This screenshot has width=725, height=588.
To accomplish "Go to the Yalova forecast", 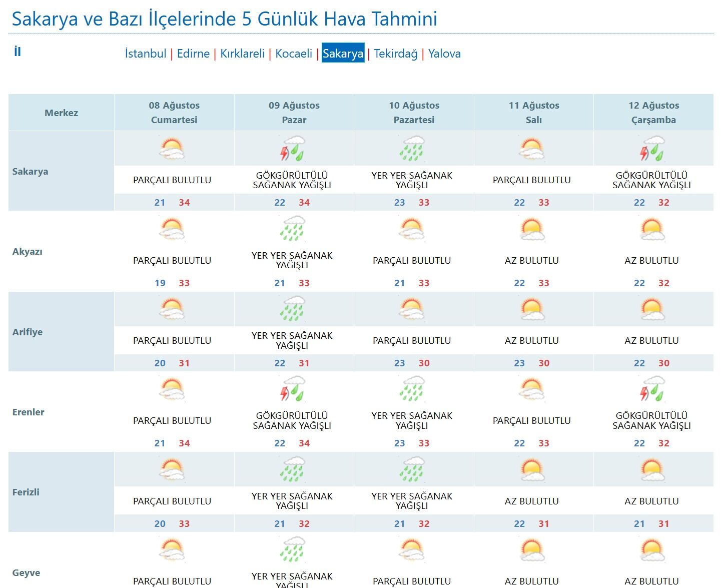I will click(444, 54).
